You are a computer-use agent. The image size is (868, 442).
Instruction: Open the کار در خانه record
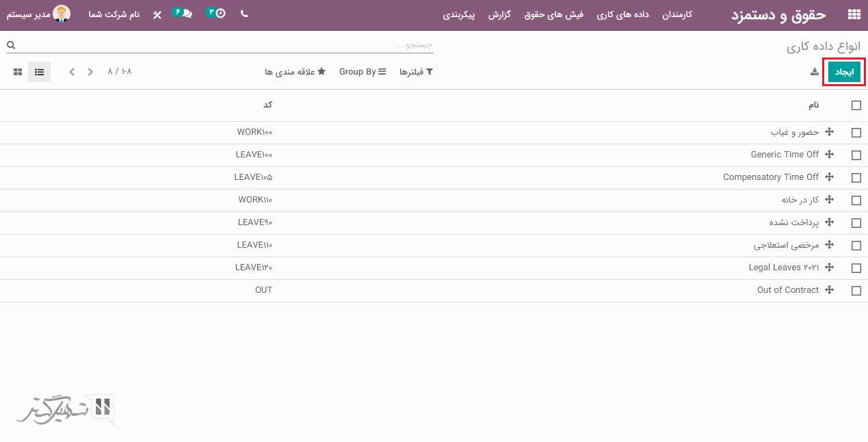pyautogui.click(x=800, y=200)
